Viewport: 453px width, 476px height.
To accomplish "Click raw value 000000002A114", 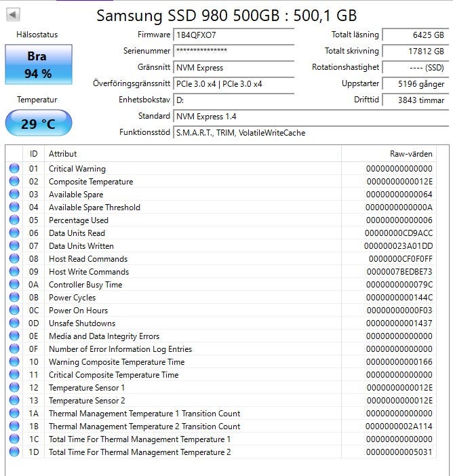I will 399,427.
